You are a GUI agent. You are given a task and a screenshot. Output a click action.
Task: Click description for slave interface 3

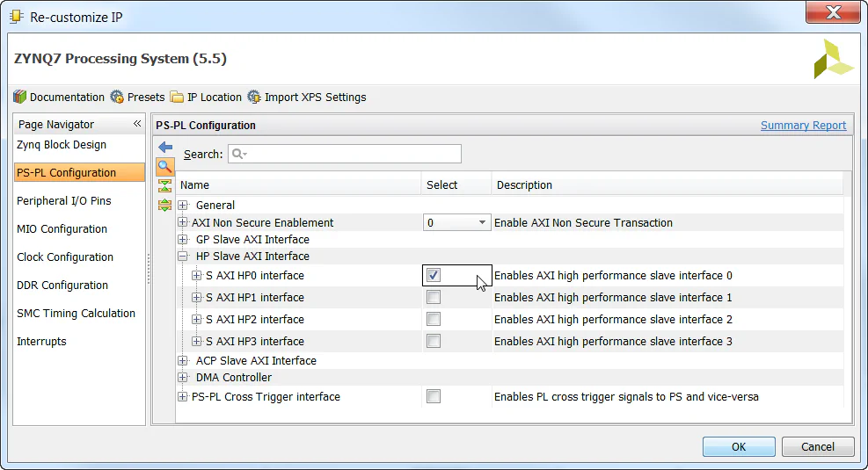pyautogui.click(x=613, y=342)
